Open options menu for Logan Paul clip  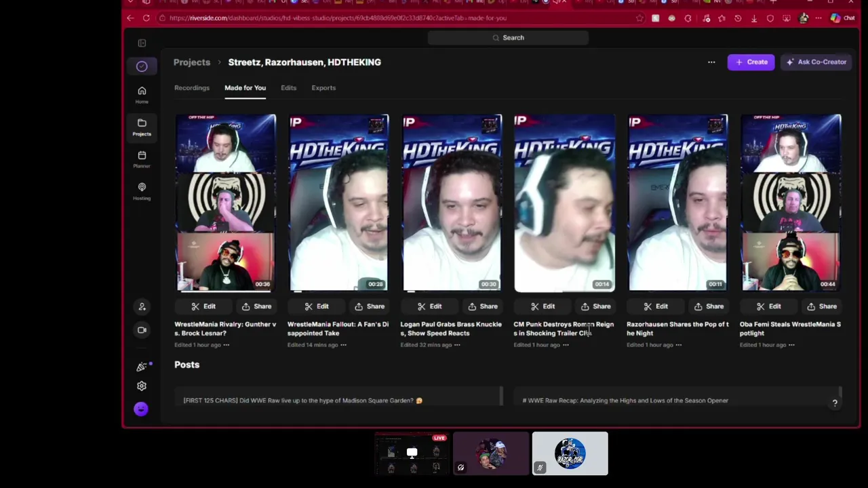point(457,345)
